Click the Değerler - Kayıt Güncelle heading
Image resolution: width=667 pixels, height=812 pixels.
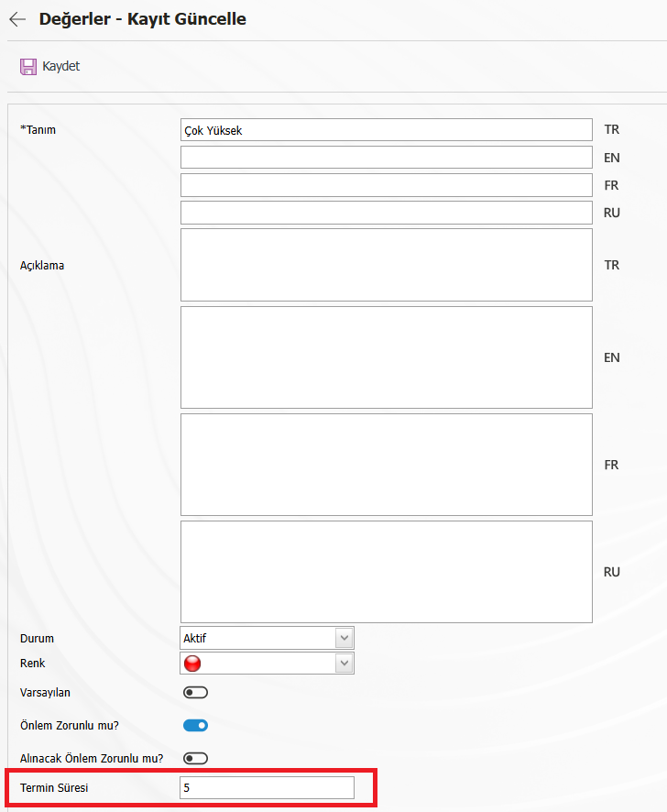[x=142, y=19]
